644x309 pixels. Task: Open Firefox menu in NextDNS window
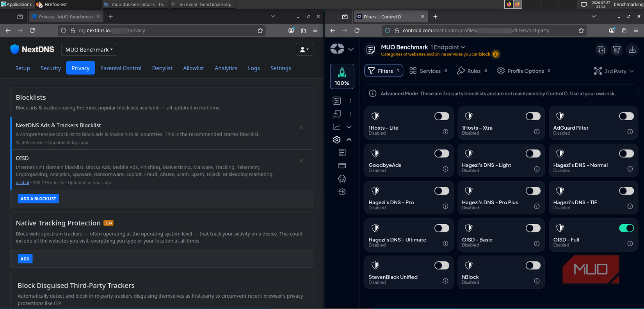pyautogui.click(x=315, y=30)
